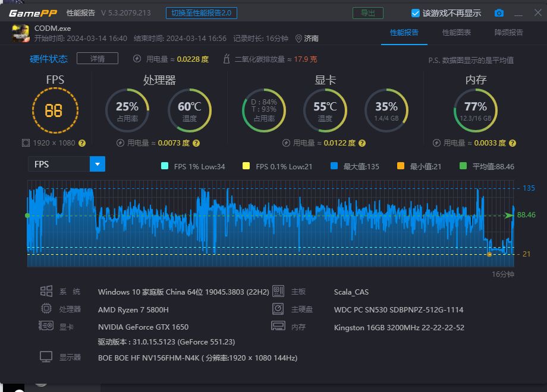This screenshot has height=392, width=547.
Task: Click the CO2 emission bottle icon
Action: click(227, 59)
